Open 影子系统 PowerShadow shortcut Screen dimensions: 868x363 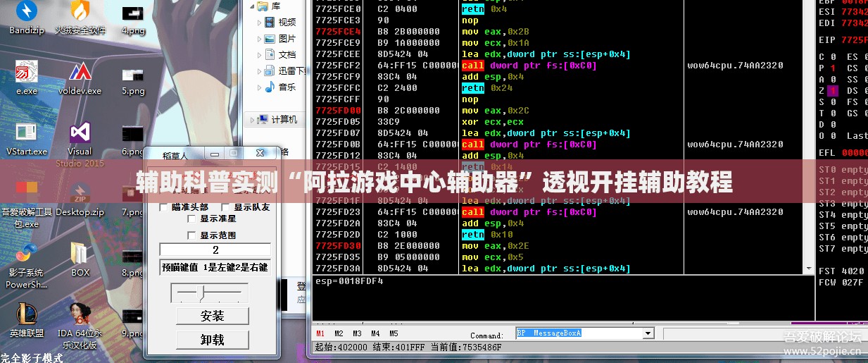point(27,266)
